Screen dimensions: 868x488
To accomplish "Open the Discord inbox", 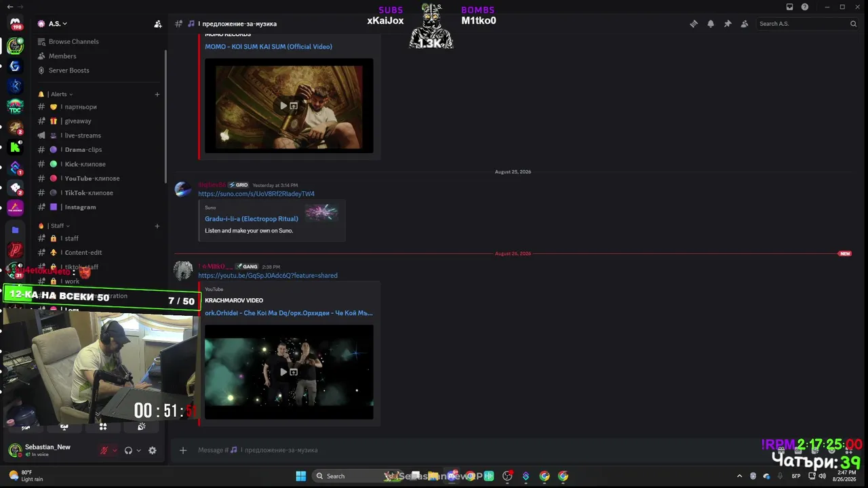I will tap(789, 7).
